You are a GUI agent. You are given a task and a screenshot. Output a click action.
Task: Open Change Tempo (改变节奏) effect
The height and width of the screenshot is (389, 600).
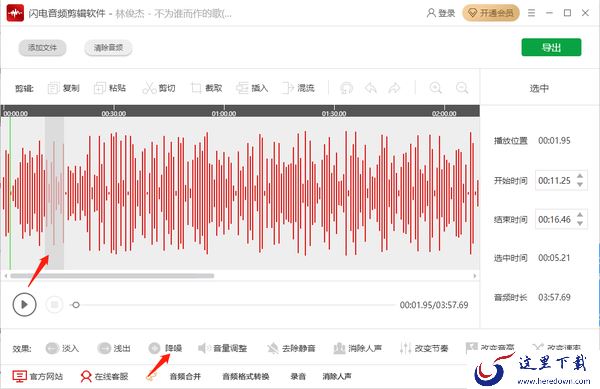[424, 348]
